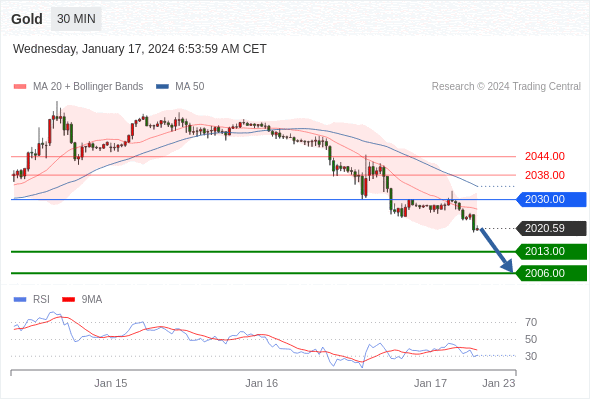590x400 pixels.
Task: Click the 9MA red legend swatch
Action: coord(68,300)
